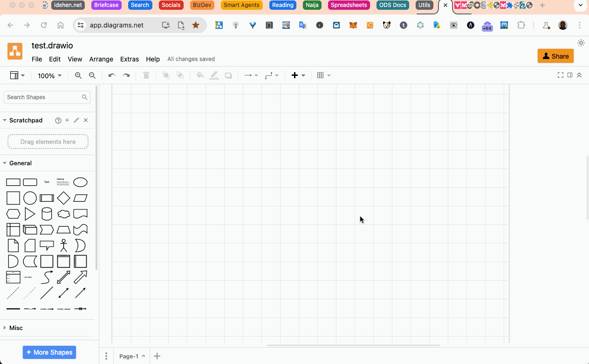Image resolution: width=589 pixels, height=364 pixels.
Task: Select the Ellipse shape in the shapes panel
Action: tap(80, 182)
